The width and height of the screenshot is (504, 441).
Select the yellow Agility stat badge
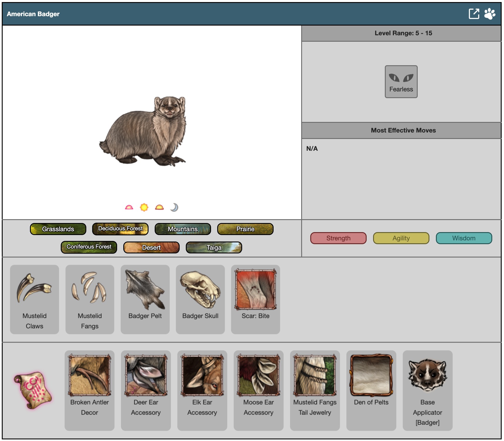point(401,238)
